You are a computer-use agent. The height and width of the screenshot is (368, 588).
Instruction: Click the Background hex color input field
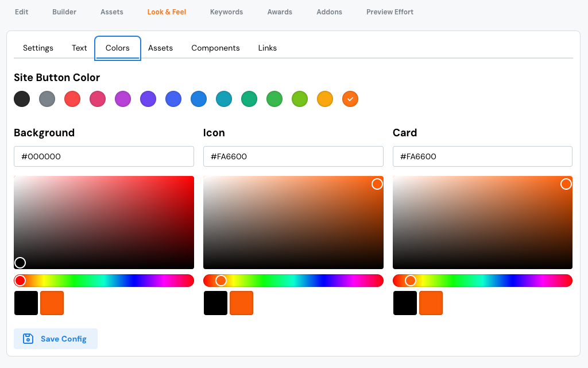(104, 156)
